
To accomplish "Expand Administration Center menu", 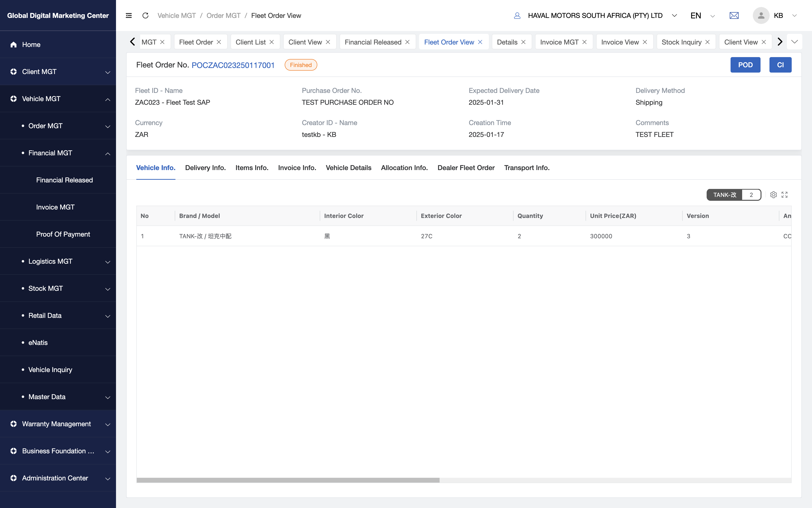I will [58, 478].
